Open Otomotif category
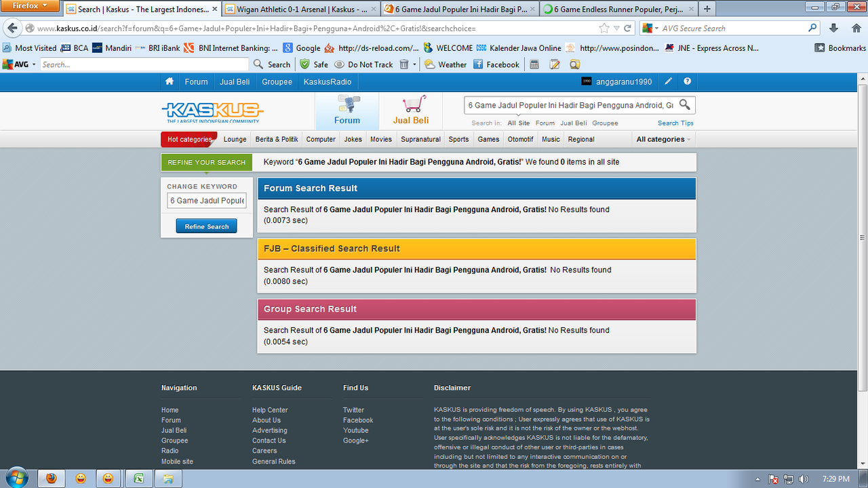Viewport: 868px width, 488px height. (520, 139)
